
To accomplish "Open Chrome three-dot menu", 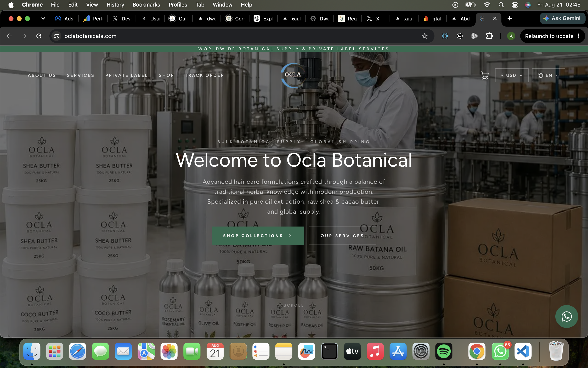I will tap(579, 36).
